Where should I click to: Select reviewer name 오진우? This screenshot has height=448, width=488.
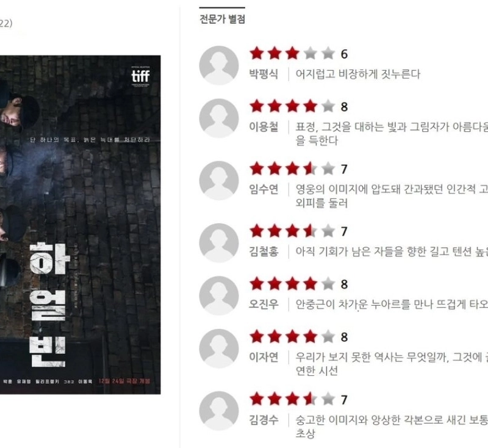[x=264, y=305]
